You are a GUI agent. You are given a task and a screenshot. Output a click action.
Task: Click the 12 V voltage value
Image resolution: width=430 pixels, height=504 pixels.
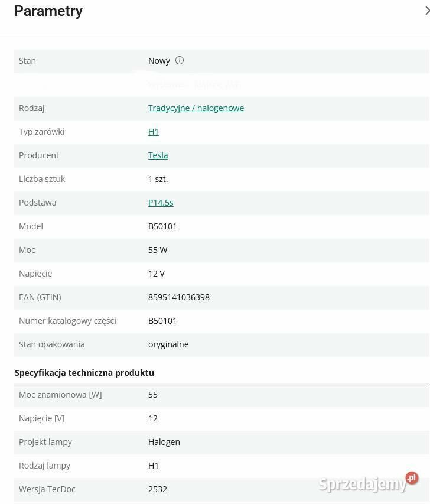click(x=157, y=274)
